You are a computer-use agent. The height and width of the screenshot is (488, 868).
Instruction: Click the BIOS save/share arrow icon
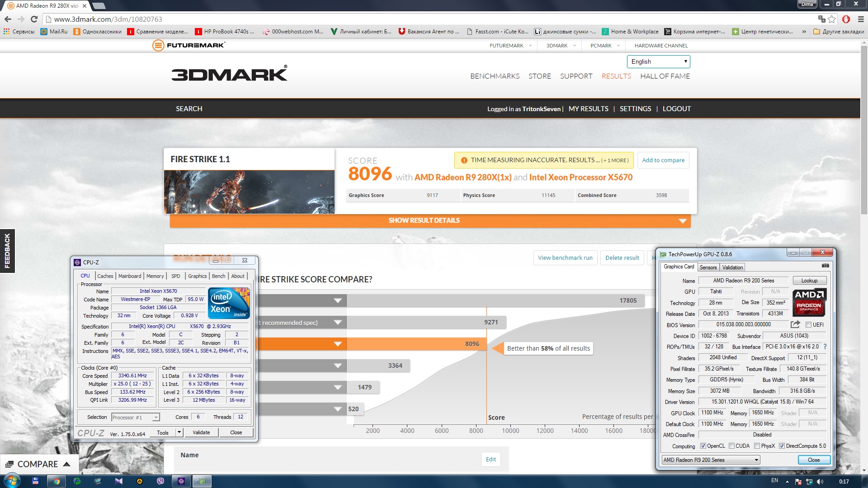(x=795, y=324)
